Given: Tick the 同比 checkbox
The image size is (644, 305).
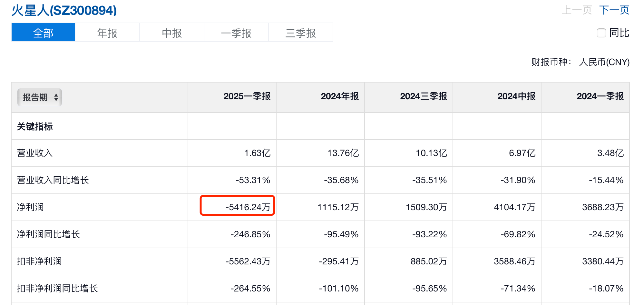Looking at the screenshot, I should click(601, 33).
